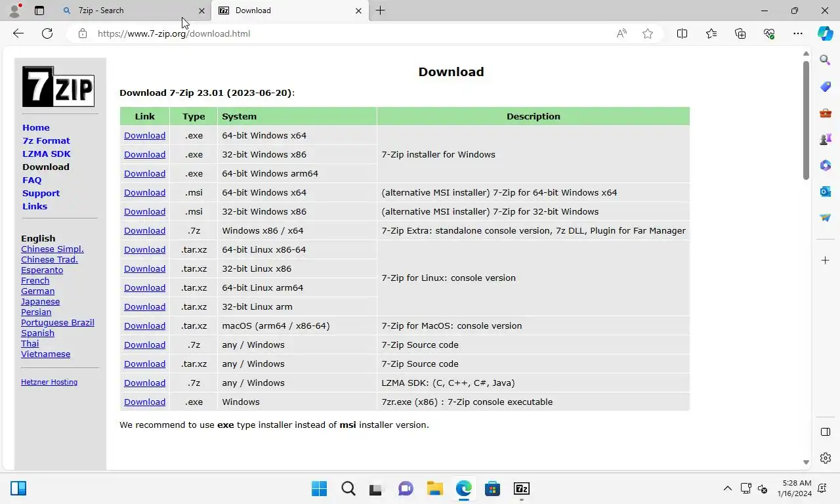The height and width of the screenshot is (504, 840).
Task: Open FAQ menu link
Action: [31, 180]
